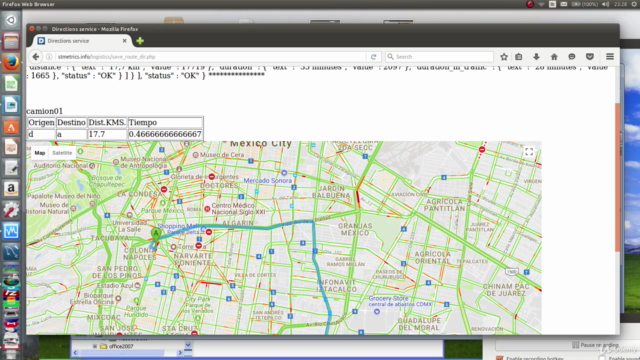Click the Pocket icon in toolbar

[x=590, y=57]
